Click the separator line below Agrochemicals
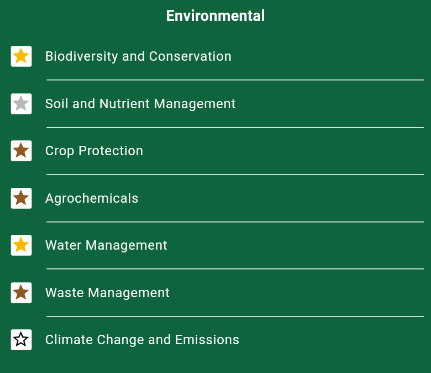Screen dimensions: 431x373 (x=235, y=222)
